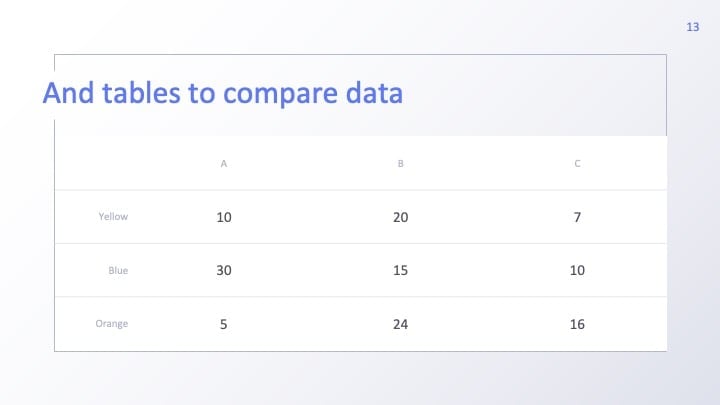Click the Orange A cell value 5
The width and height of the screenshot is (720, 405).
coord(224,325)
